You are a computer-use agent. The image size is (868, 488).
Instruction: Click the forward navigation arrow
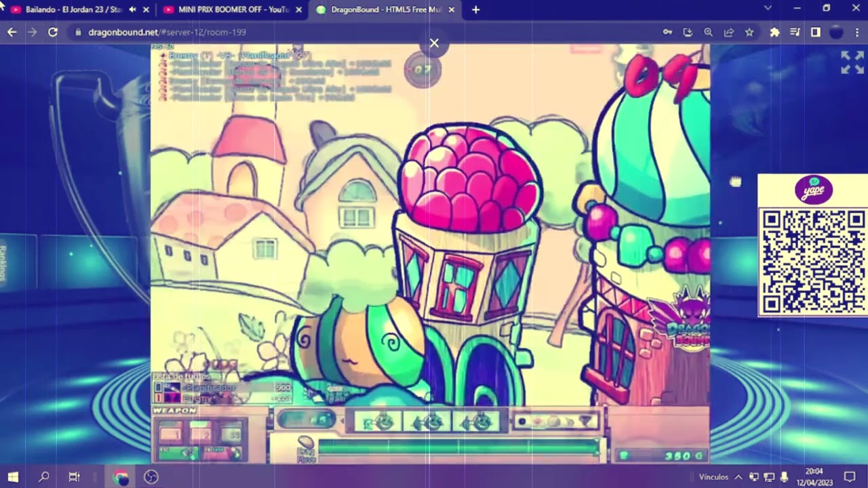click(32, 32)
